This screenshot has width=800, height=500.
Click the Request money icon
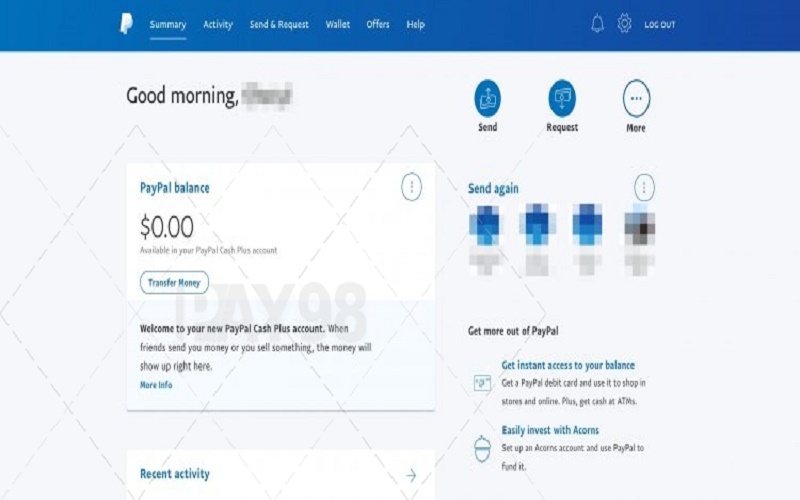pyautogui.click(x=562, y=98)
